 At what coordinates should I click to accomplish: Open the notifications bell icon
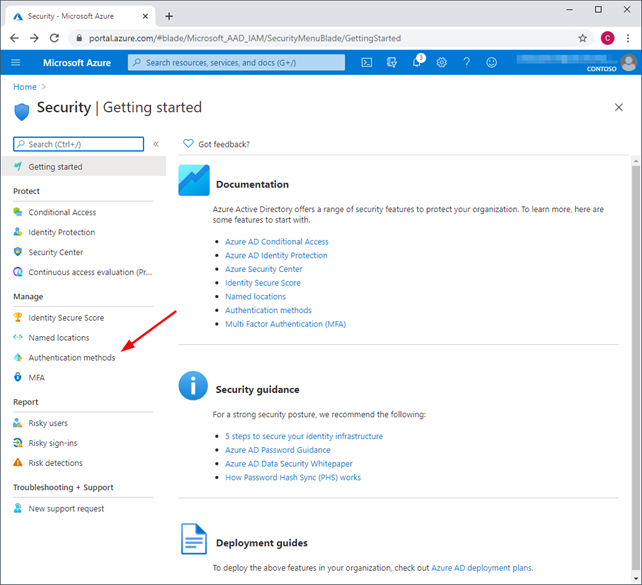pyautogui.click(x=417, y=62)
